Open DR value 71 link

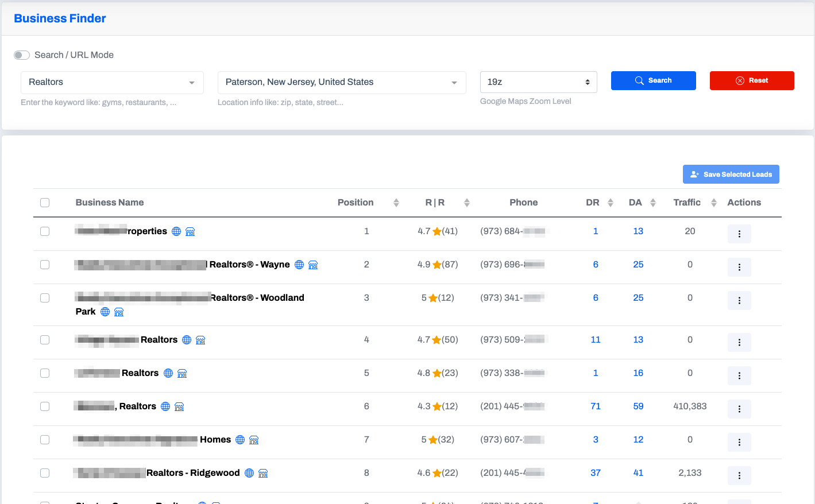(596, 406)
